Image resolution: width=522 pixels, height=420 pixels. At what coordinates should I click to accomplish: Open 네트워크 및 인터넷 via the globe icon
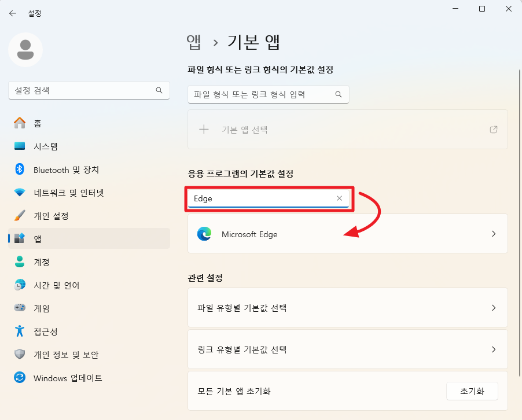(x=19, y=193)
